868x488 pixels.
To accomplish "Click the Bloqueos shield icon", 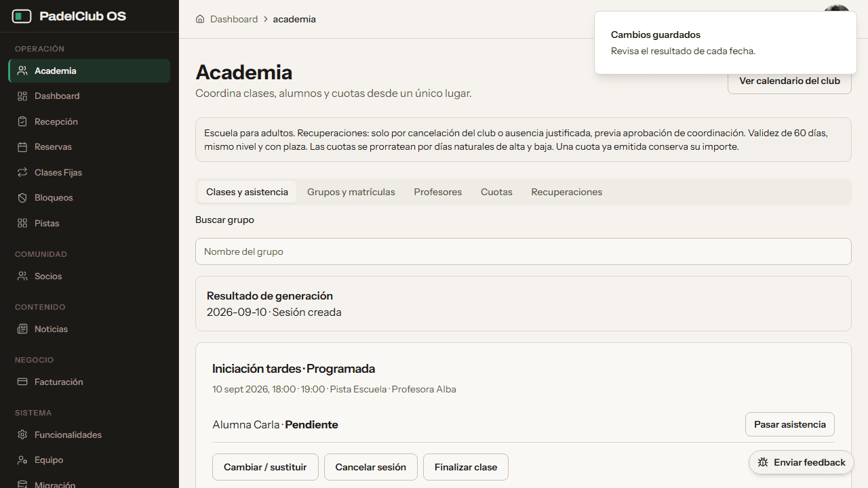I will (x=22, y=198).
